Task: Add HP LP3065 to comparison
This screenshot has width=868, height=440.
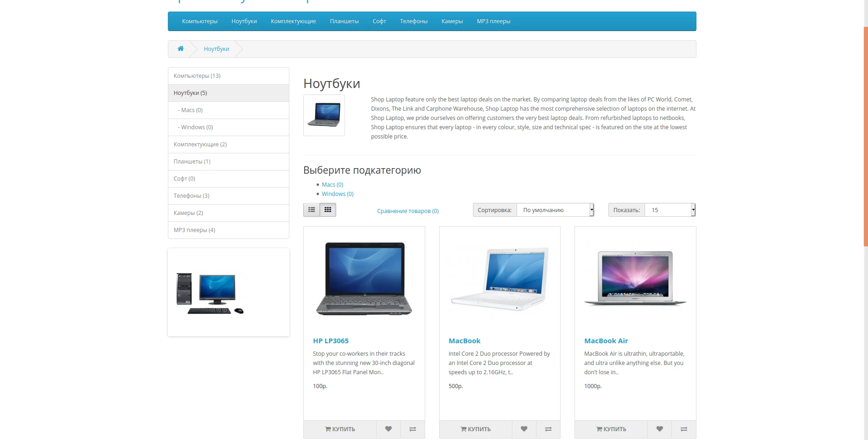Action: coord(413,429)
